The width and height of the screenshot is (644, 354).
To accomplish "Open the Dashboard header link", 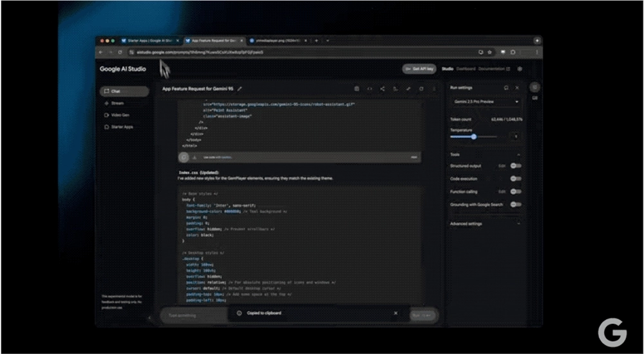I will (x=466, y=69).
